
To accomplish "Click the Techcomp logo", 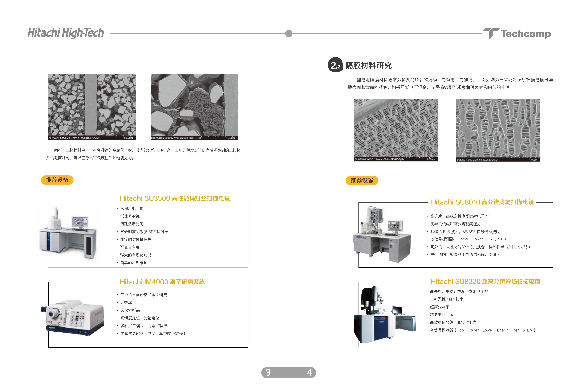I will click(x=517, y=34).
